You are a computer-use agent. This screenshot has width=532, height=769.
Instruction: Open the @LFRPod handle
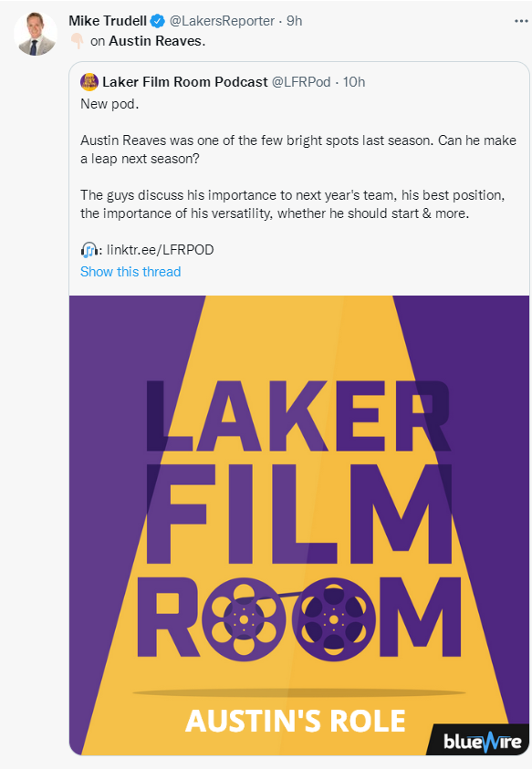click(x=301, y=82)
